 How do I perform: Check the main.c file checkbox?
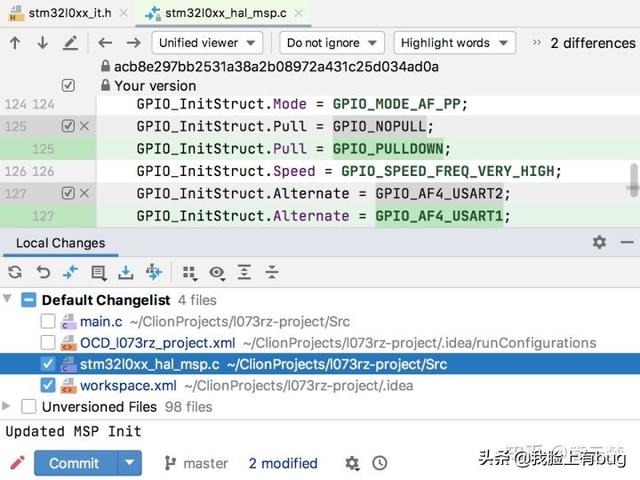[x=48, y=321]
